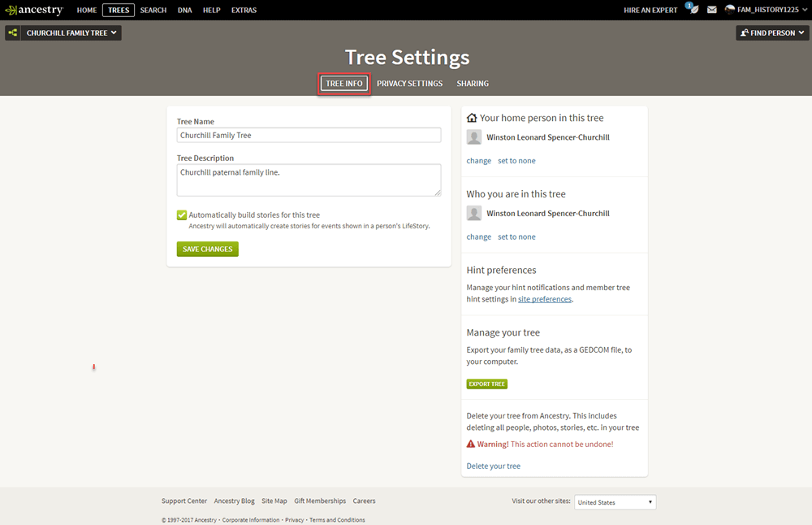Open Corporate Information footer link
This screenshot has height=525, width=812.
[251, 520]
